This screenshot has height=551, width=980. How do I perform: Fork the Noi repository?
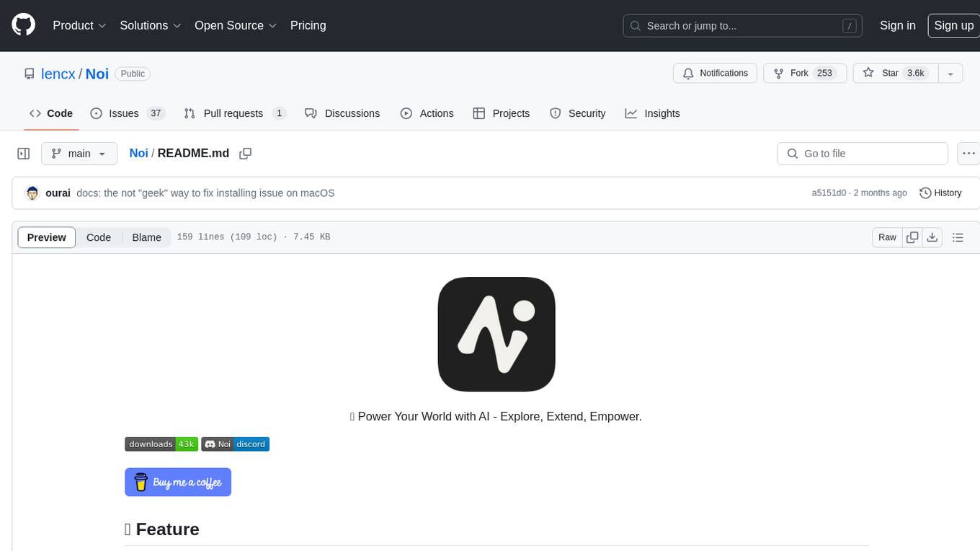tap(803, 73)
